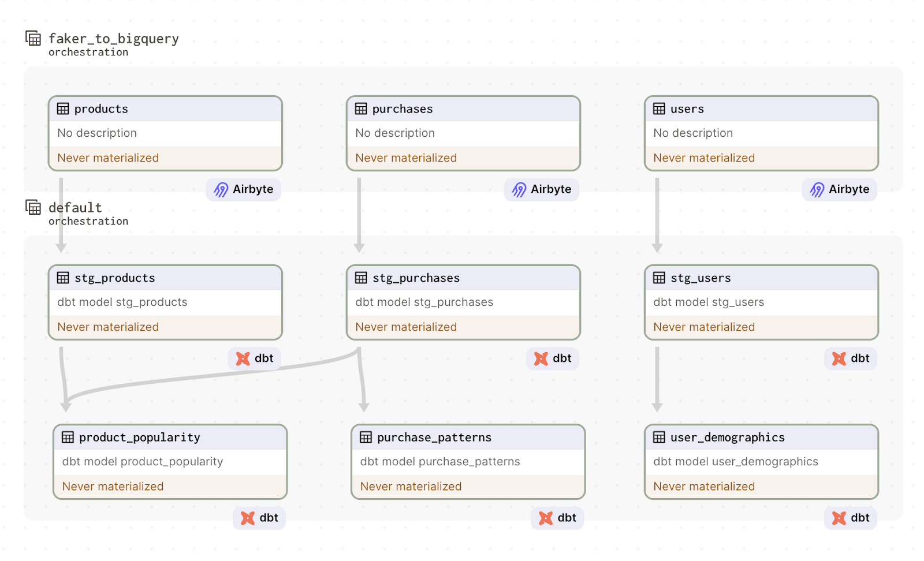This screenshot has height=561, width=924.
Task: Click the table icon in the purchases header
Action: 360,109
